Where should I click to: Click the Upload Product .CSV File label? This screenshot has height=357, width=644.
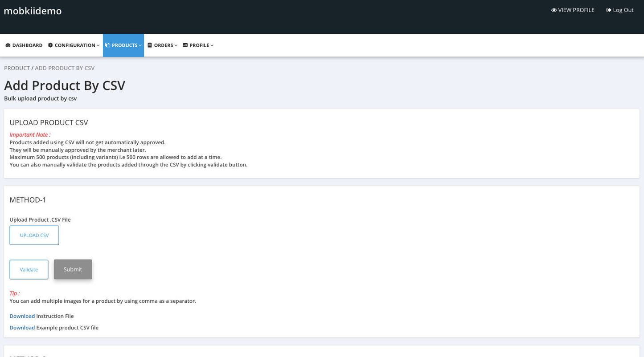[x=40, y=219]
